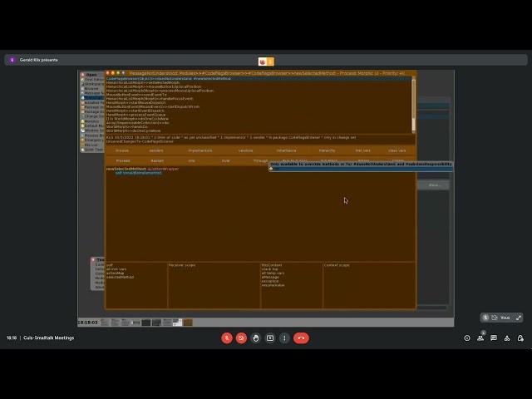Open more options three-dot menu
Image resolution: width=532 pixels, height=399 pixels.
(x=284, y=338)
